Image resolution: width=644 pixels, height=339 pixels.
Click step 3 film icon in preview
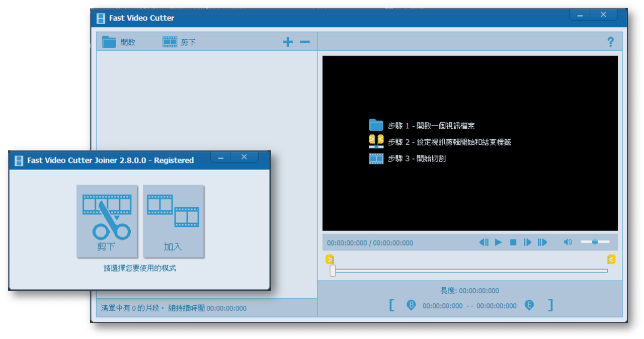pos(376,158)
